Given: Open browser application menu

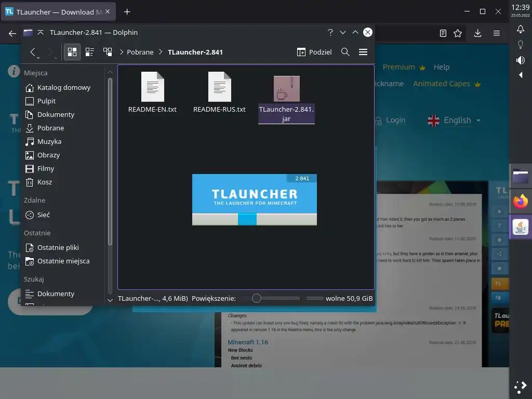Looking at the screenshot, I should point(497,33).
